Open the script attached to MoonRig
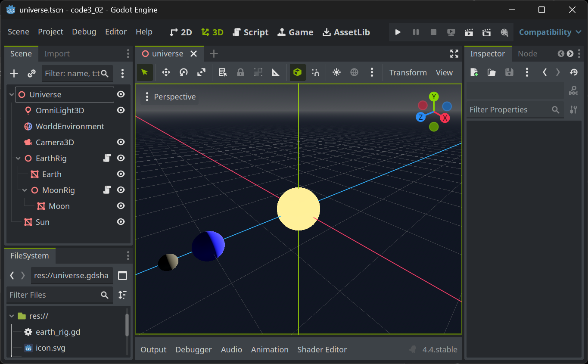The image size is (588, 364). (107, 190)
